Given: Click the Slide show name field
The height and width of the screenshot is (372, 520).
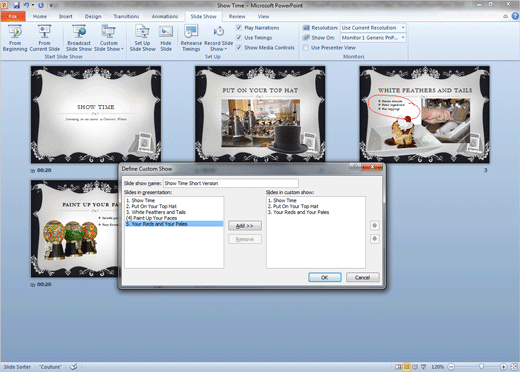Looking at the screenshot, I should click(231, 183).
